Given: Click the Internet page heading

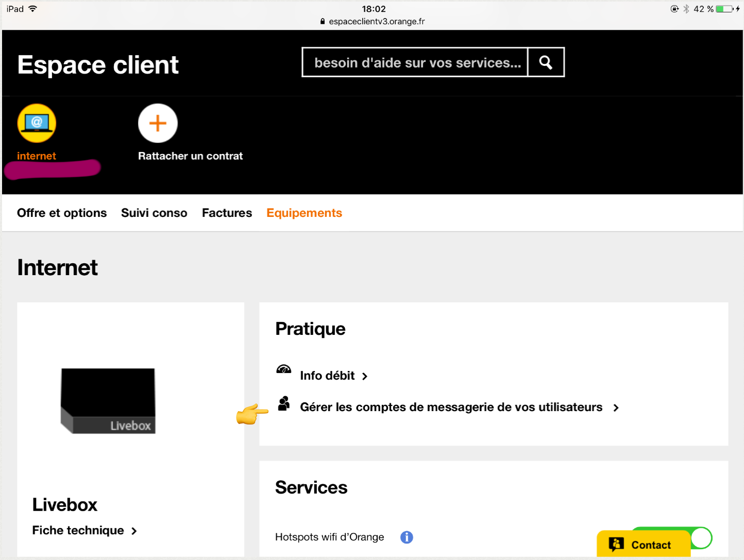Looking at the screenshot, I should pos(57,267).
